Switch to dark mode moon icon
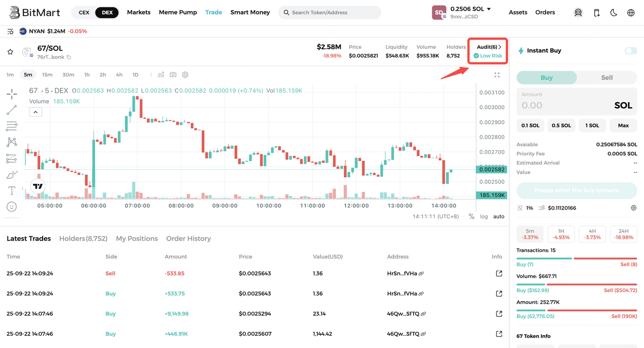 (x=614, y=13)
